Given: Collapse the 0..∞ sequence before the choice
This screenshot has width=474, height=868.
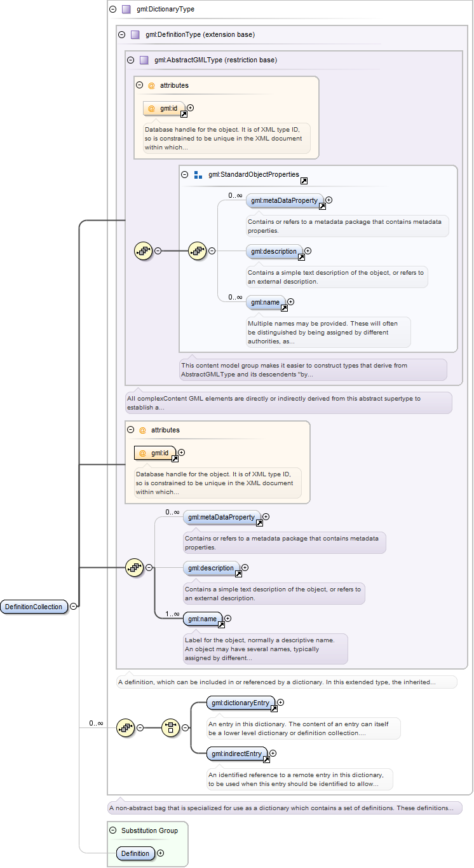Looking at the screenshot, I should click(x=140, y=727).
